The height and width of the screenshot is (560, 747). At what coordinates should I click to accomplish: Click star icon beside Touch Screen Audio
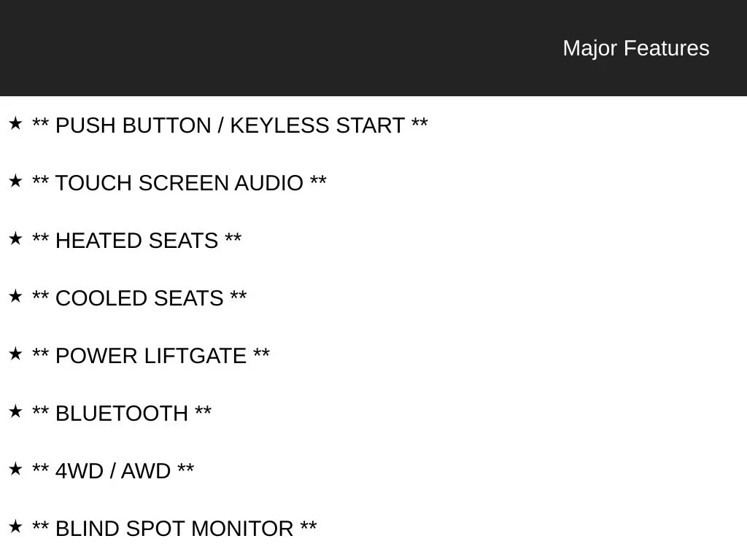tap(15, 181)
